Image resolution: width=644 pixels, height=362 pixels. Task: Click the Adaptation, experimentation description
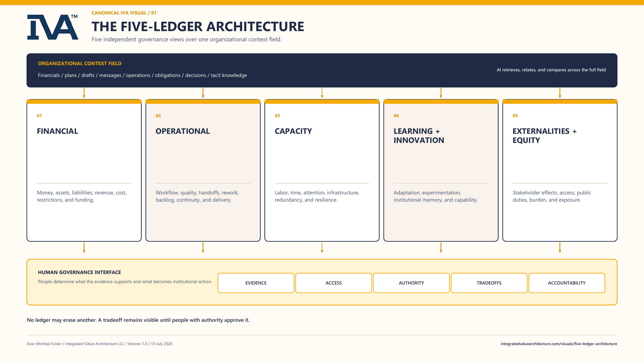[x=436, y=196]
